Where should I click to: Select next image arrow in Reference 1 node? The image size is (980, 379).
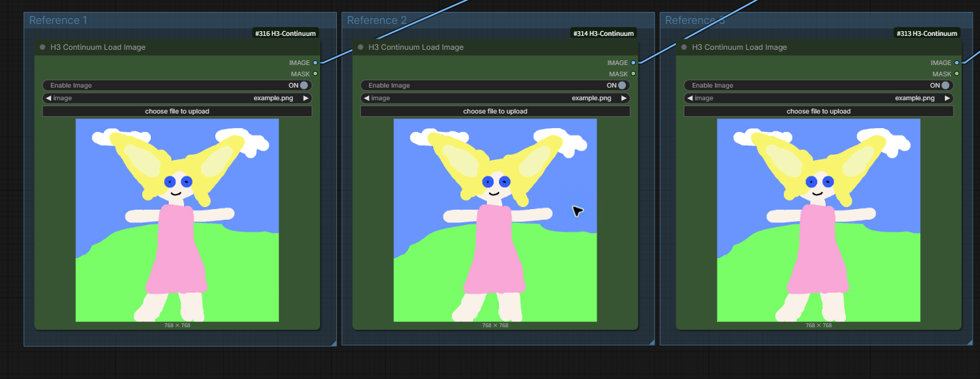coord(306,98)
